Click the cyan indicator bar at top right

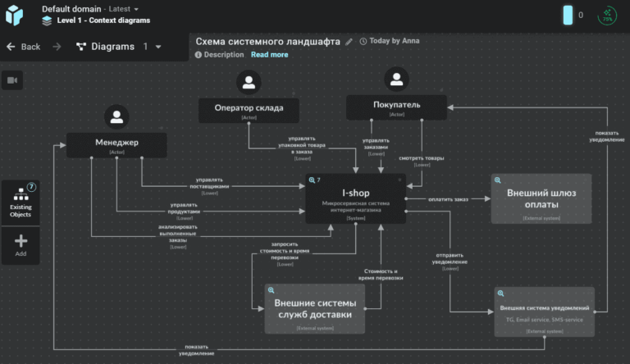pyautogui.click(x=568, y=15)
